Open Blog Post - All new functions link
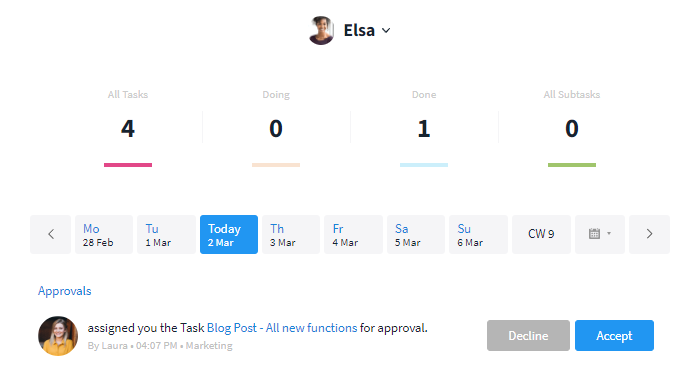This screenshot has height=368, width=700. point(282,328)
